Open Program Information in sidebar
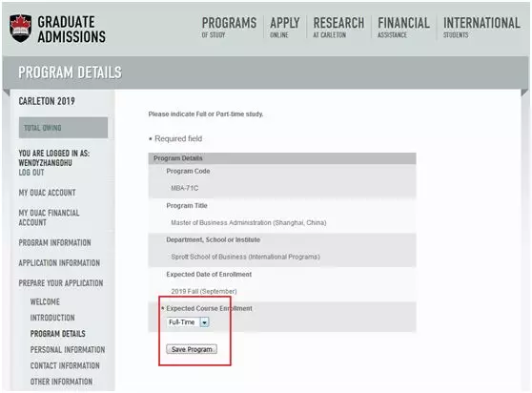This screenshot has height=393, width=532. pyautogui.click(x=54, y=242)
